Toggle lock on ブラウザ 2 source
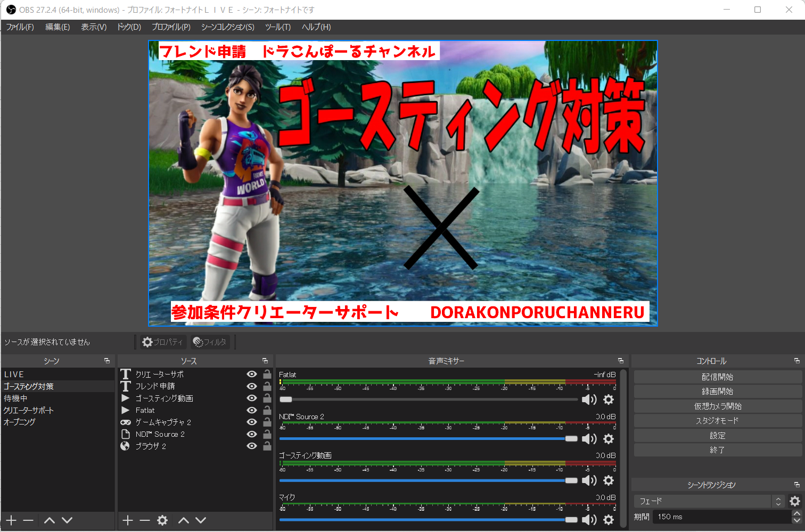The height and width of the screenshot is (532, 805). click(x=267, y=446)
